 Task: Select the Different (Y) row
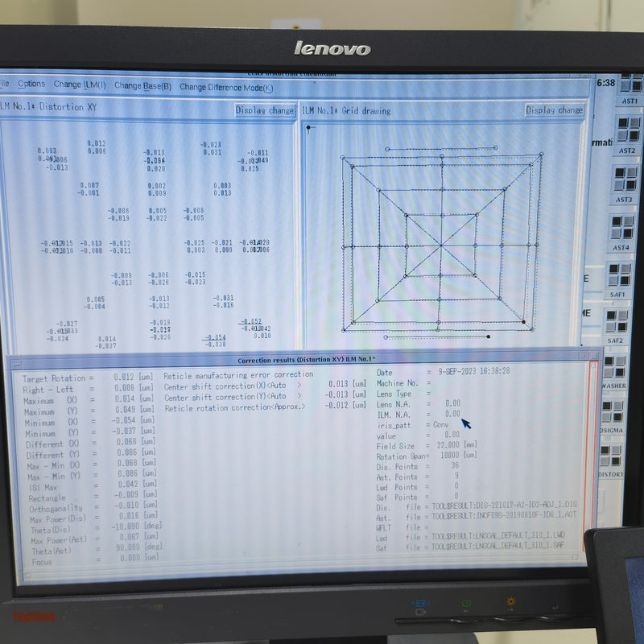(x=91, y=453)
